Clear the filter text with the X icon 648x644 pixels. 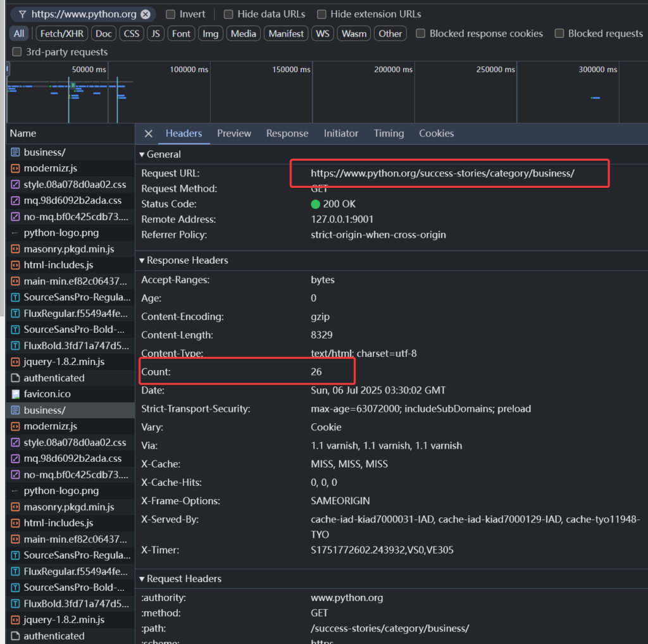(146, 14)
